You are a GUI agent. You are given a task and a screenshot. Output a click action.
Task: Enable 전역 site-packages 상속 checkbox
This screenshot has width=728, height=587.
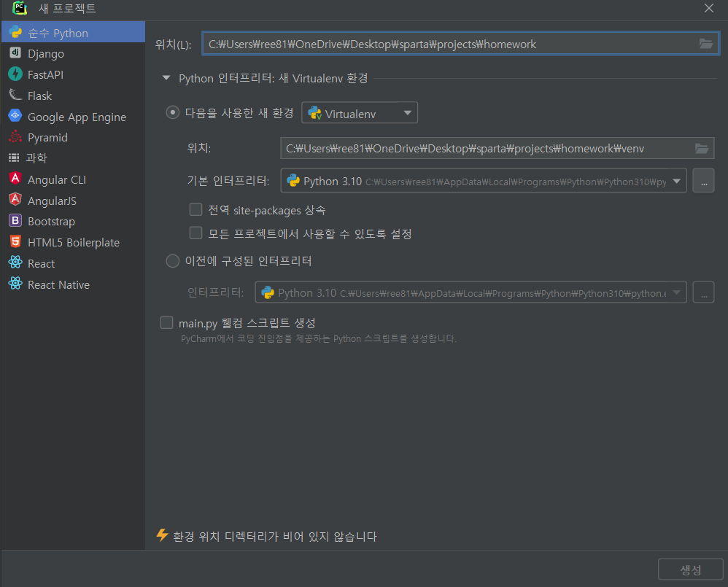click(196, 210)
